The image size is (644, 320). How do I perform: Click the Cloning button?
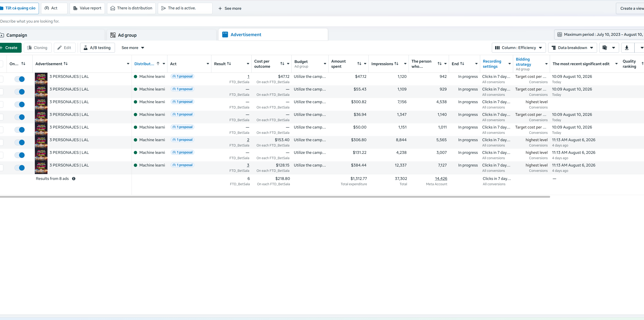coord(38,48)
